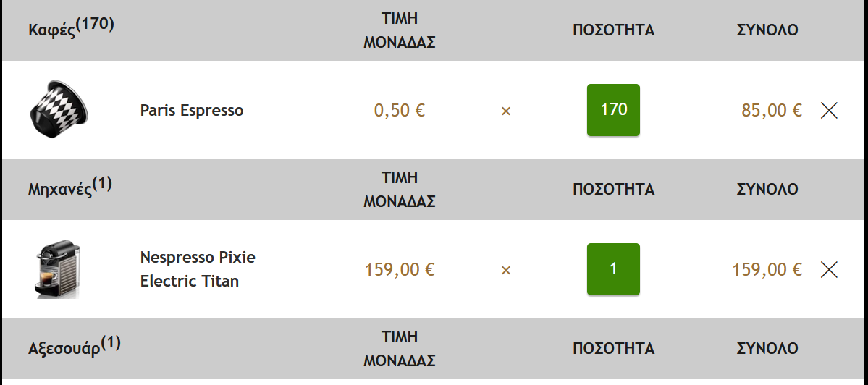This screenshot has height=385, width=868.
Task: Click the multiply sign in the Paris Espresso row
Action: [505, 111]
